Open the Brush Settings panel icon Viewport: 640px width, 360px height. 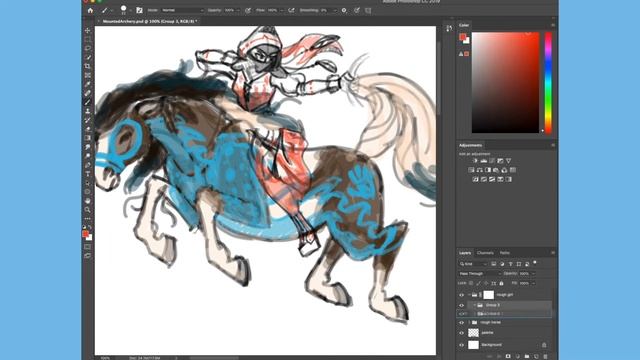click(139, 10)
